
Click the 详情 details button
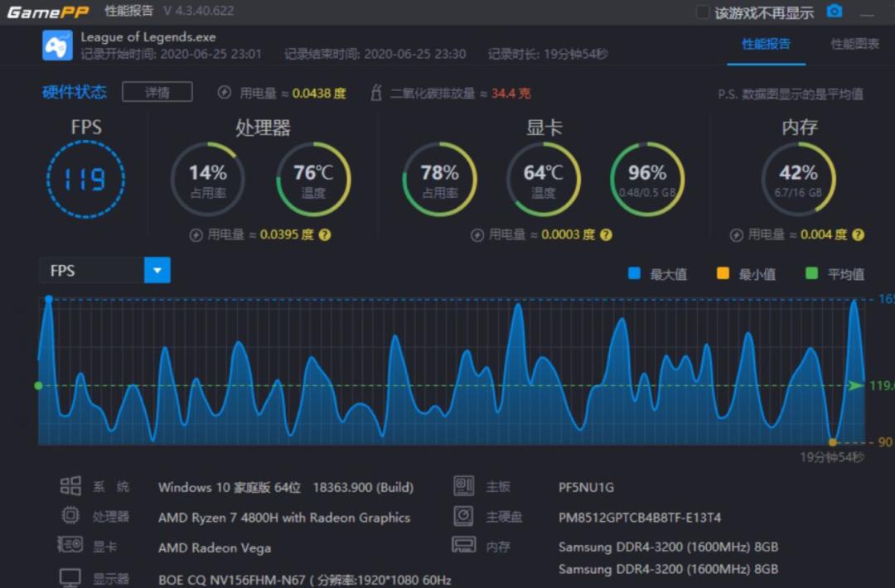(157, 92)
